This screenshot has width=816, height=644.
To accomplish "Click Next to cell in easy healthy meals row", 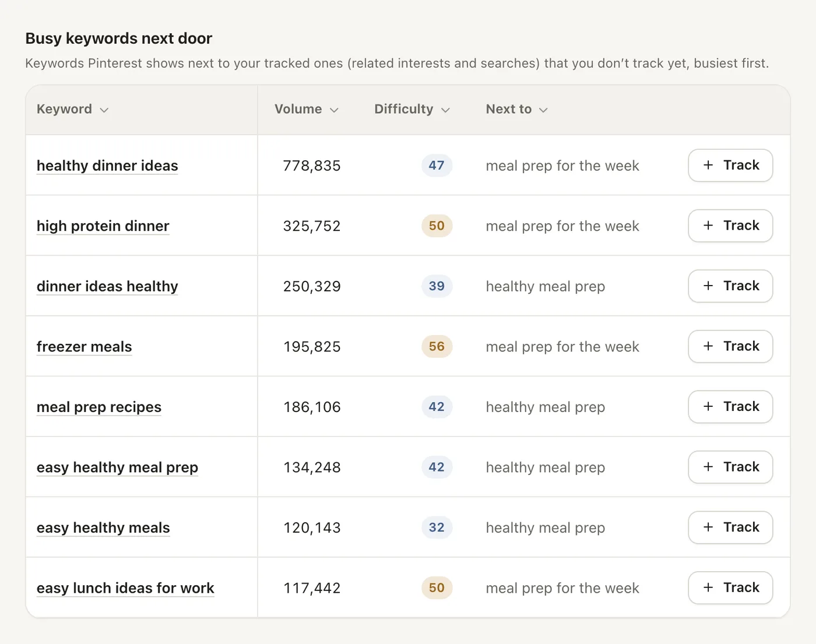I will tap(546, 528).
